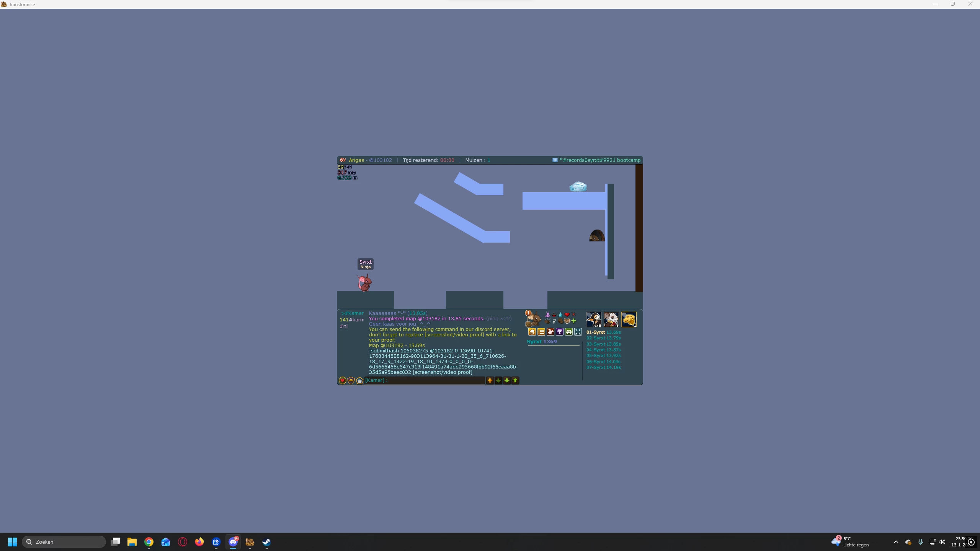This screenshot has height=551, width=980.
Task: Click the Arigas map author name
Action: [x=356, y=160]
